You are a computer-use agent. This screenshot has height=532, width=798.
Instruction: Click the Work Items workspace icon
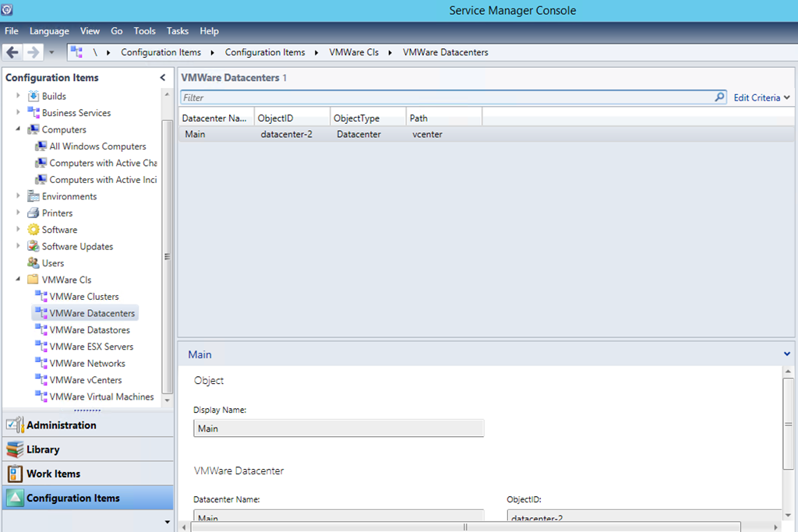[x=14, y=474]
